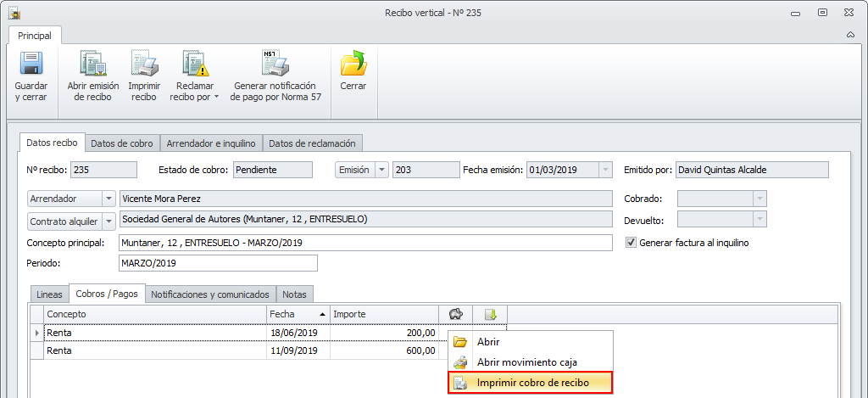Open the Cobrado date dropdown
The width and height of the screenshot is (868, 398).
coord(759,199)
